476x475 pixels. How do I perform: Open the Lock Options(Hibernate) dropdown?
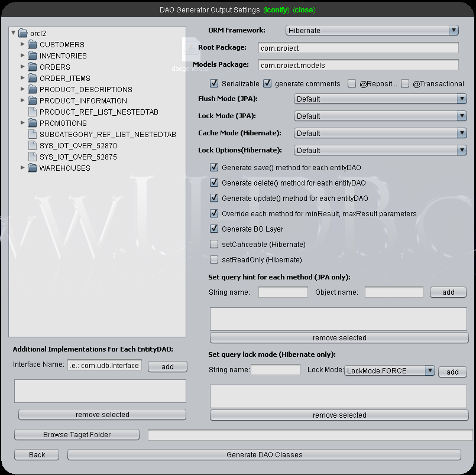pyautogui.click(x=380, y=150)
